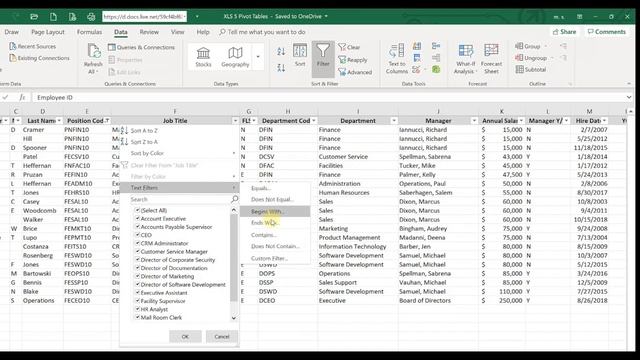Image resolution: width=640 pixels, height=360 pixels.
Task: Click the search magnifier in filter menu
Action: 234,199
